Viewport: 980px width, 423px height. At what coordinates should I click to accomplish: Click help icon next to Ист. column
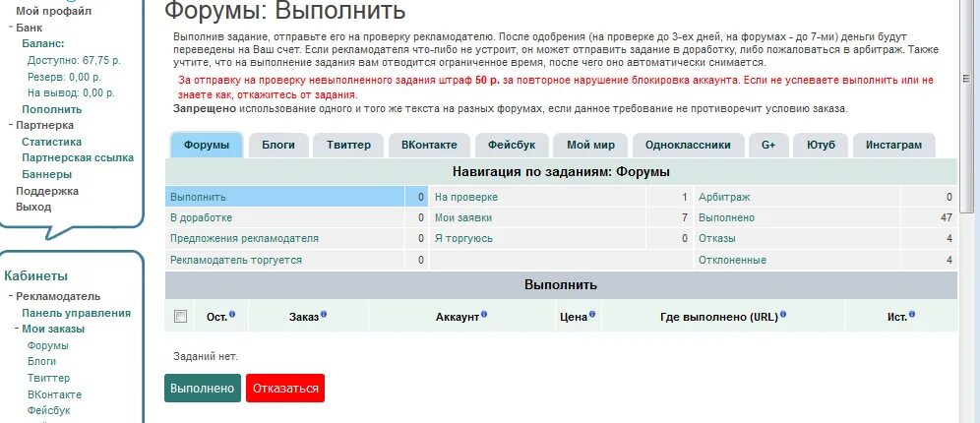click(x=912, y=314)
